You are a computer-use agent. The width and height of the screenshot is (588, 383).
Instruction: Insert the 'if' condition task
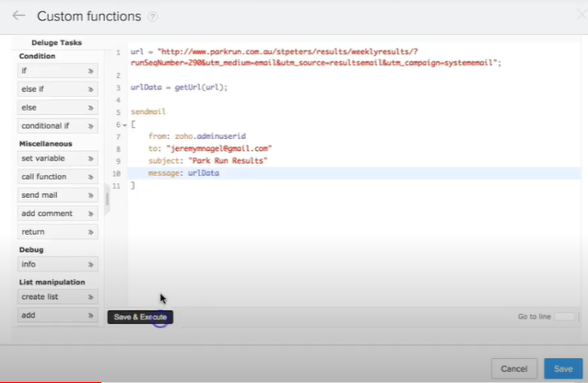58,71
